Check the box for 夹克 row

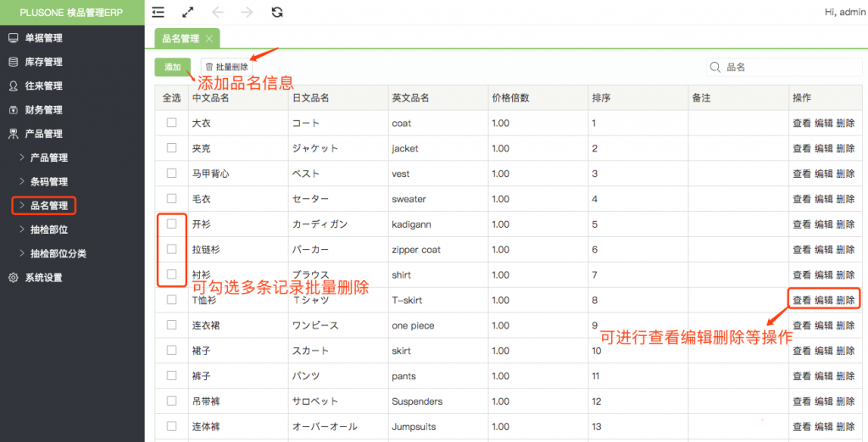[171, 147]
